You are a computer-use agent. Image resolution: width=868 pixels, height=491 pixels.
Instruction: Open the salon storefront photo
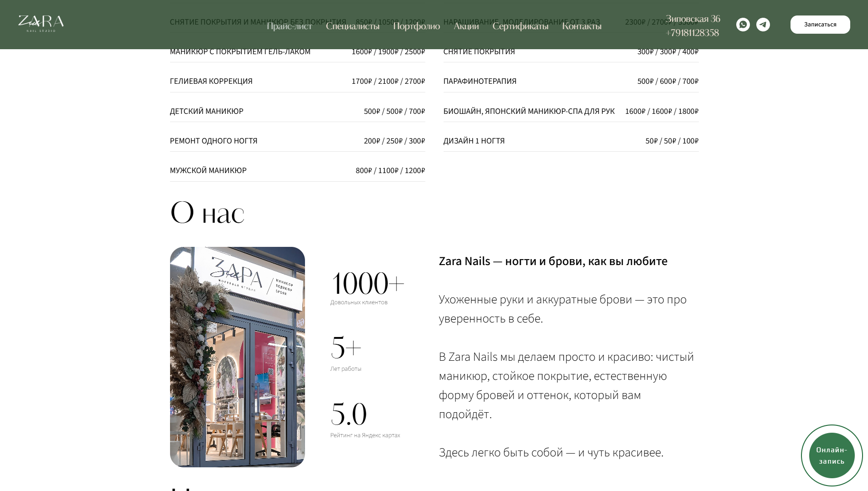(237, 357)
